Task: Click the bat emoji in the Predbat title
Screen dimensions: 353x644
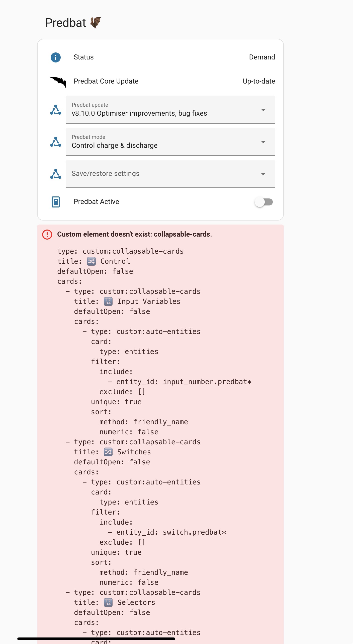Action: (96, 23)
